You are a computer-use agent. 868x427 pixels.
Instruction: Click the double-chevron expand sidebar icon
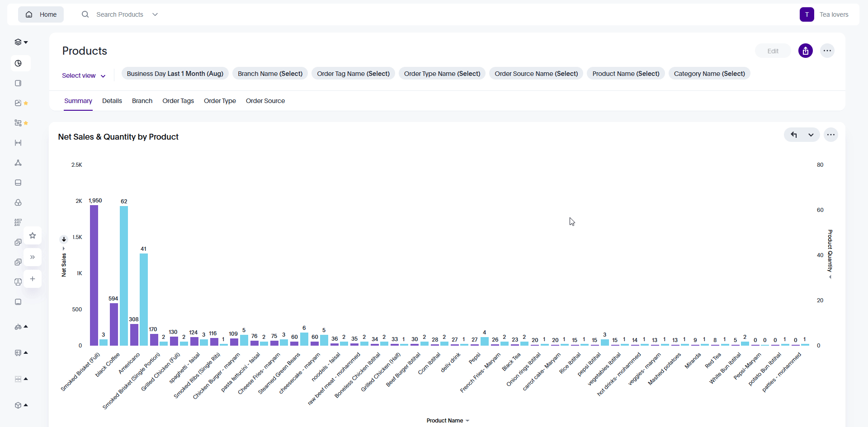click(33, 257)
